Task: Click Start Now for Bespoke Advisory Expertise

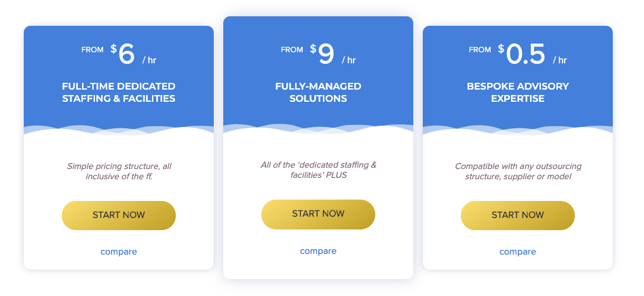Action: pyautogui.click(x=518, y=215)
